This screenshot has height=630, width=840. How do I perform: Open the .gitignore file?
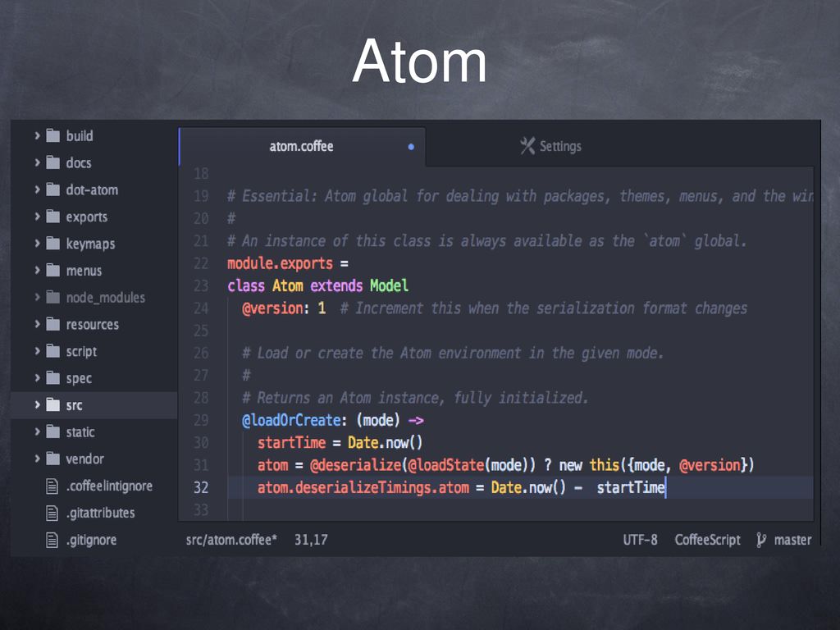pyautogui.click(x=91, y=540)
